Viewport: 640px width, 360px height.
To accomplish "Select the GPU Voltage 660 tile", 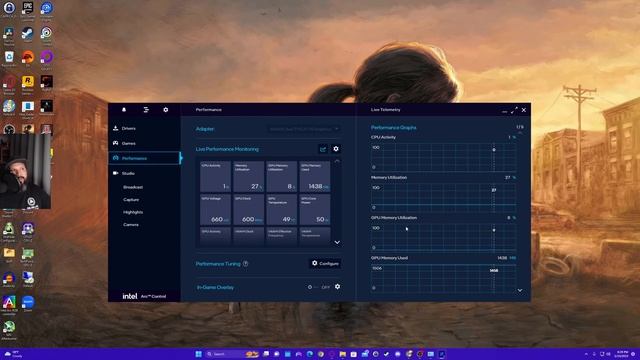I will click(x=215, y=209).
